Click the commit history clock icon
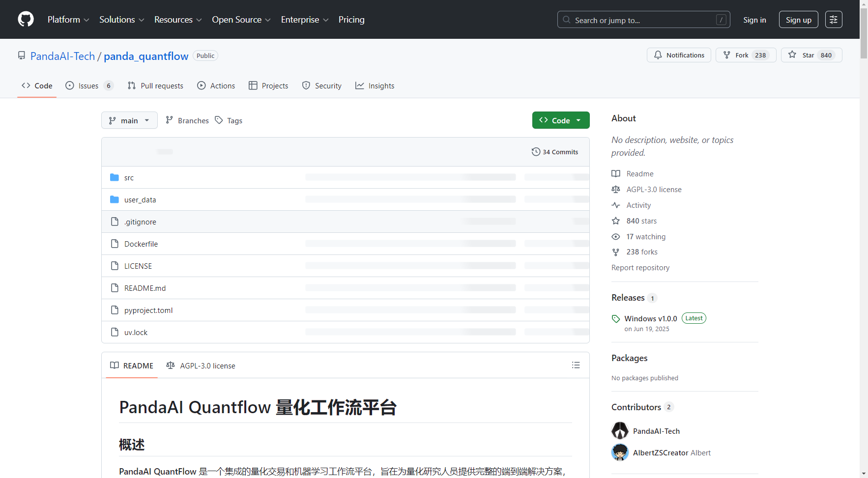This screenshot has width=868, height=478. [536, 152]
